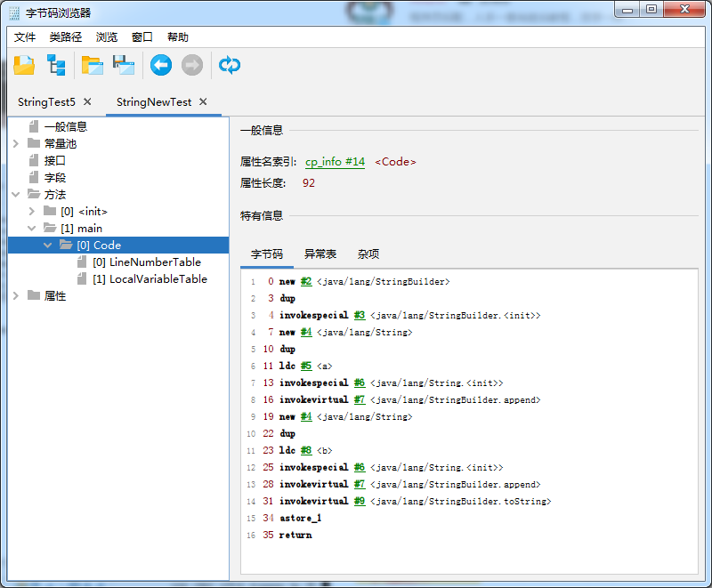Minimize the 字节码浏览器 window
712x588 pixels.
pos(627,10)
